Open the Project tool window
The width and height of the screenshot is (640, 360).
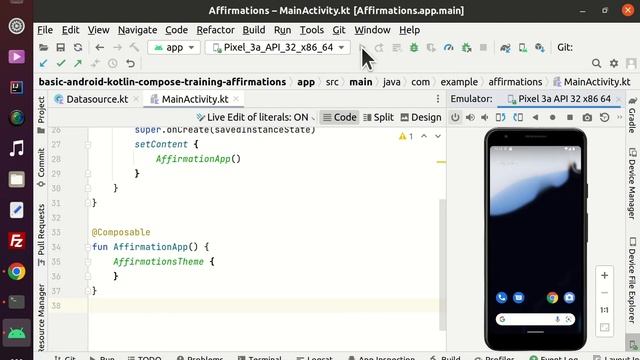point(41,115)
